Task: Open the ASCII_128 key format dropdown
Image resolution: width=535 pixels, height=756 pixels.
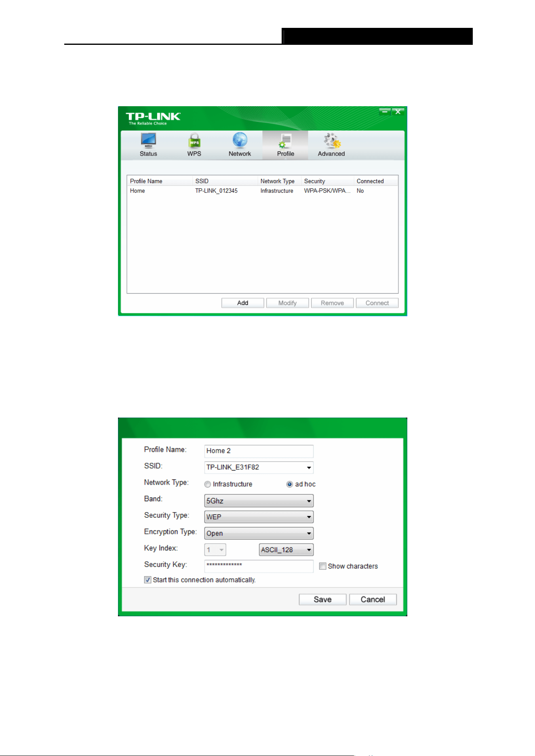Action: coord(286,550)
